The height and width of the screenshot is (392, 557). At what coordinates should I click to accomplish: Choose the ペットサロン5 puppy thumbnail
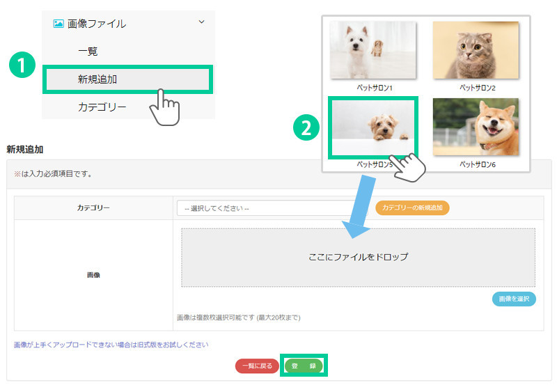point(372,127)
